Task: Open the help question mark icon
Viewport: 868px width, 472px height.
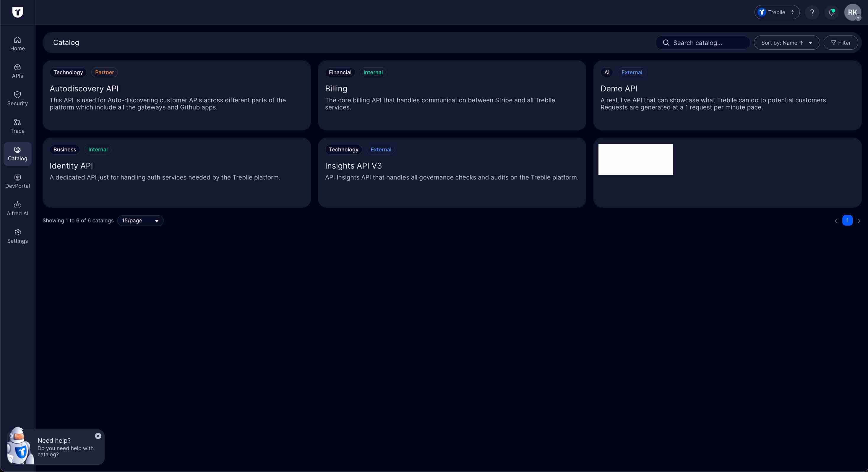Action: tap(812, 12)
